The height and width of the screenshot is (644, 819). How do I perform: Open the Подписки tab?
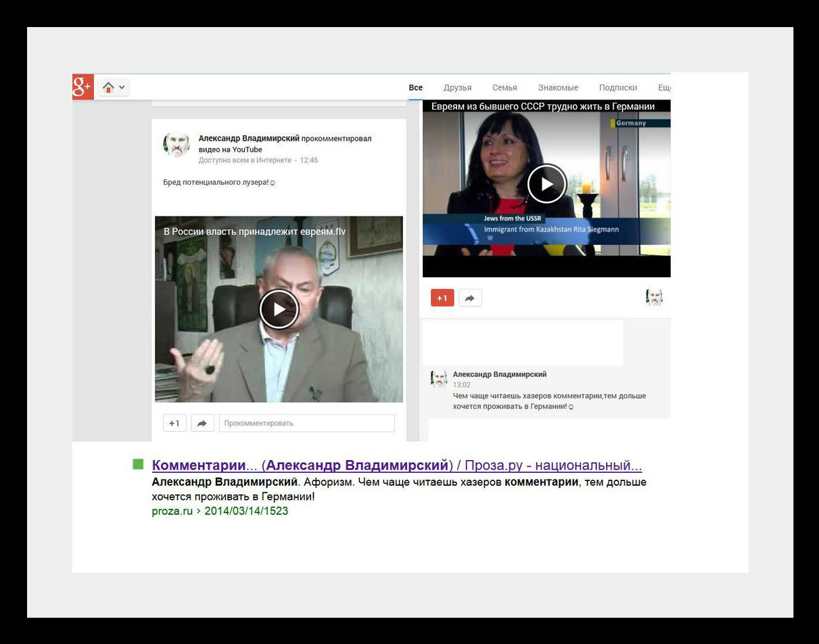[x=617, y=87]
